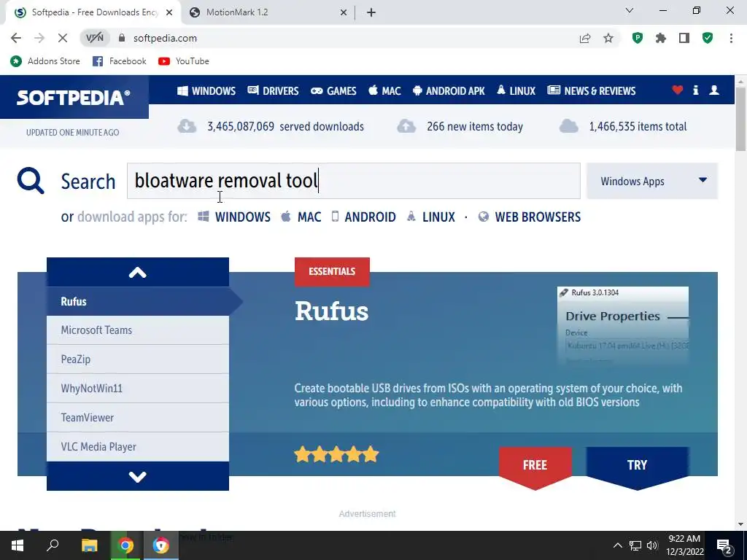Open the Chrome three-dot menu

click(731, 38)
